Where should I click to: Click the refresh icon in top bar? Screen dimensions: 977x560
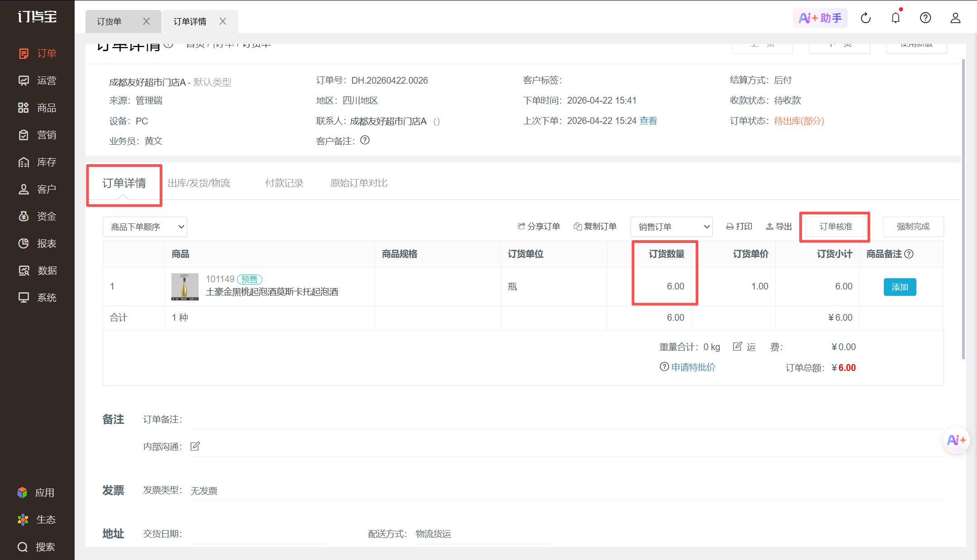pyautogui.click(x=866, y=18)
